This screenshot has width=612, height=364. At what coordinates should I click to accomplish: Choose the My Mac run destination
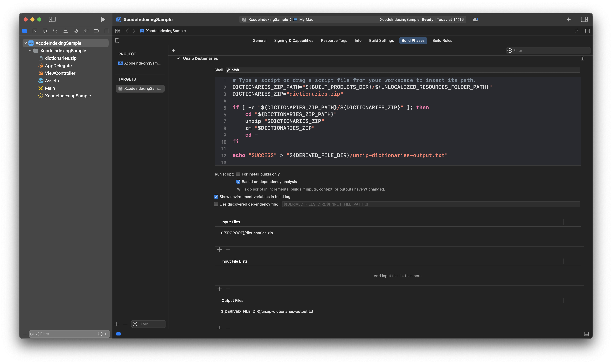(303, 19)
